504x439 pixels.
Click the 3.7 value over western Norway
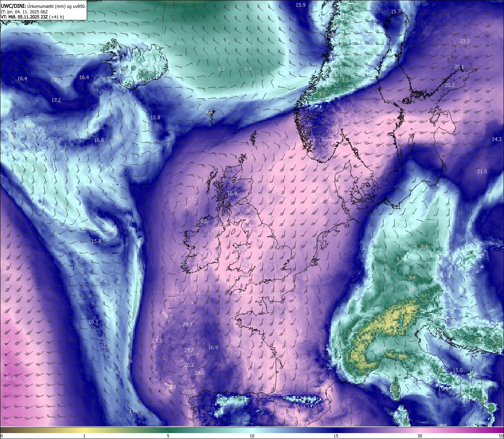pyautogui.click(x=322, y=94)
